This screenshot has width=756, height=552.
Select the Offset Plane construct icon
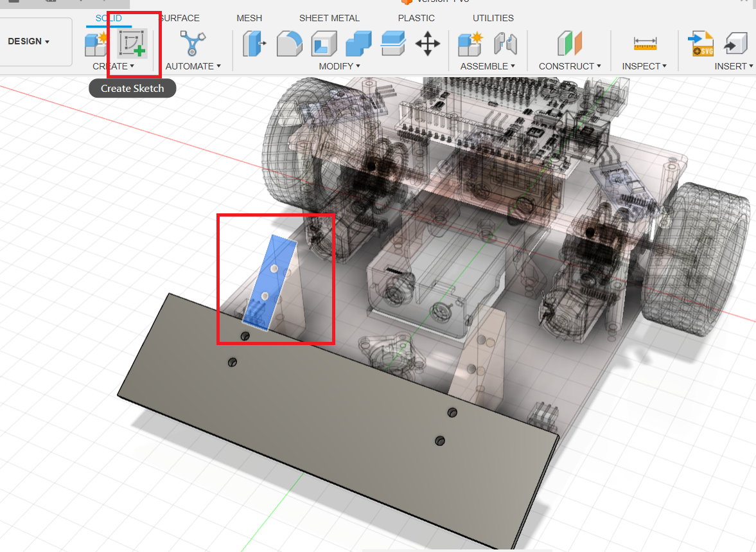[569, 44]
